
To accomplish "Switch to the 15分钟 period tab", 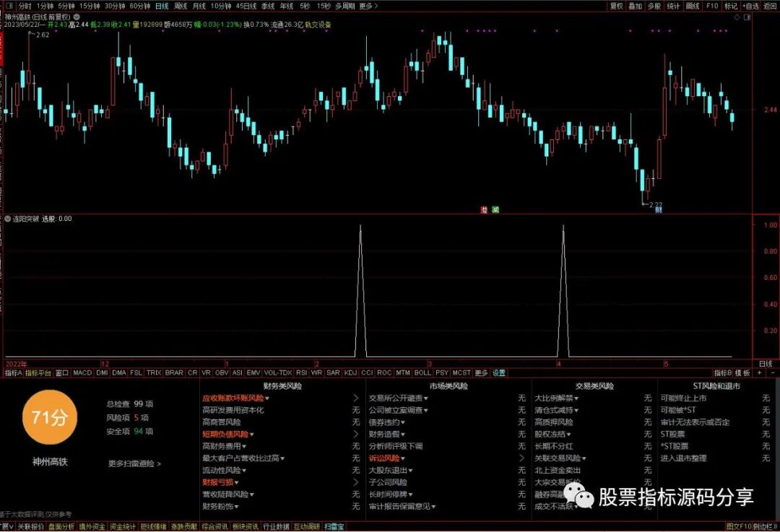I will [x=90, y=6].
